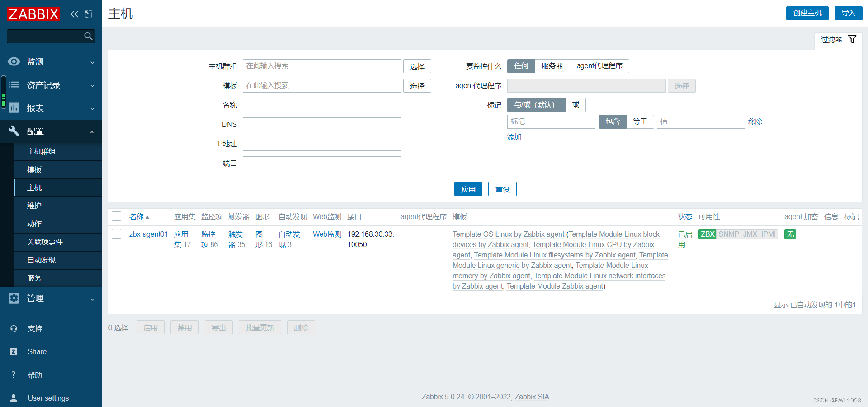Open 主机群组 submenu item

click(x=58, y=152)
